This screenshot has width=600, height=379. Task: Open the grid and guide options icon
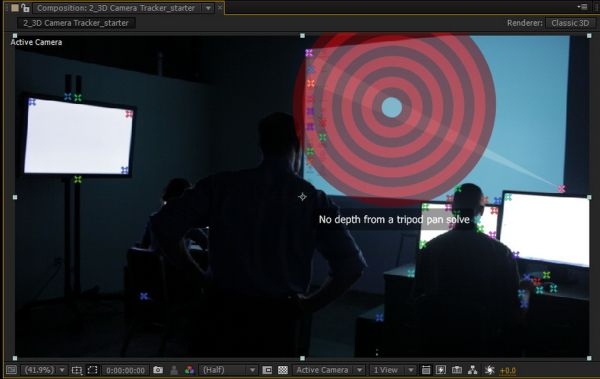click(77, 370)
